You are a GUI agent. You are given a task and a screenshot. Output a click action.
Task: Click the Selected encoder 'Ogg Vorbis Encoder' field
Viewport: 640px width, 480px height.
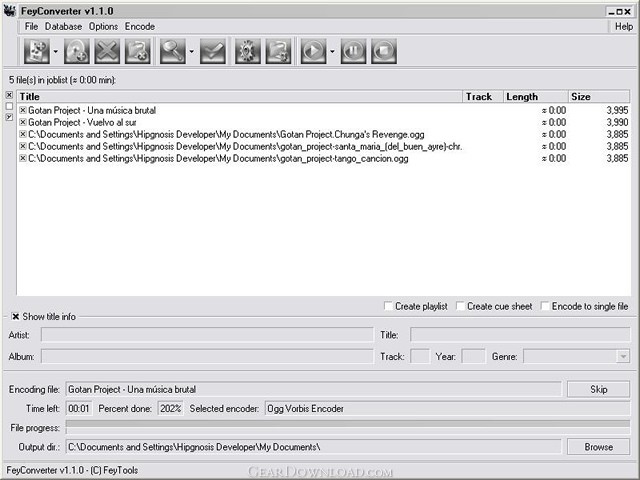point(447,409)
